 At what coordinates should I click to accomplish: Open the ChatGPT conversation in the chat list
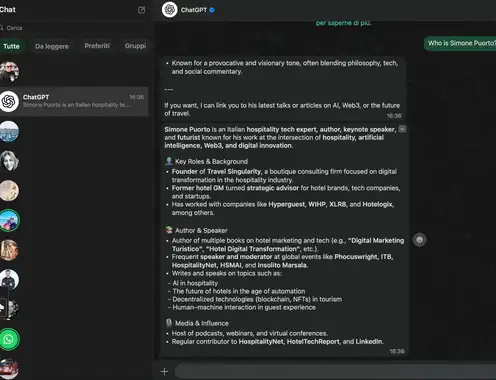[x=74, y=101]
